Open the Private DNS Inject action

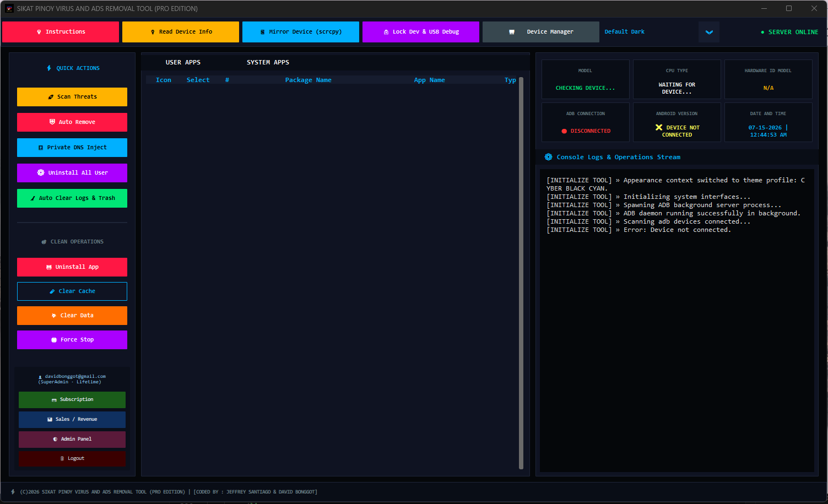pos(72,148)
